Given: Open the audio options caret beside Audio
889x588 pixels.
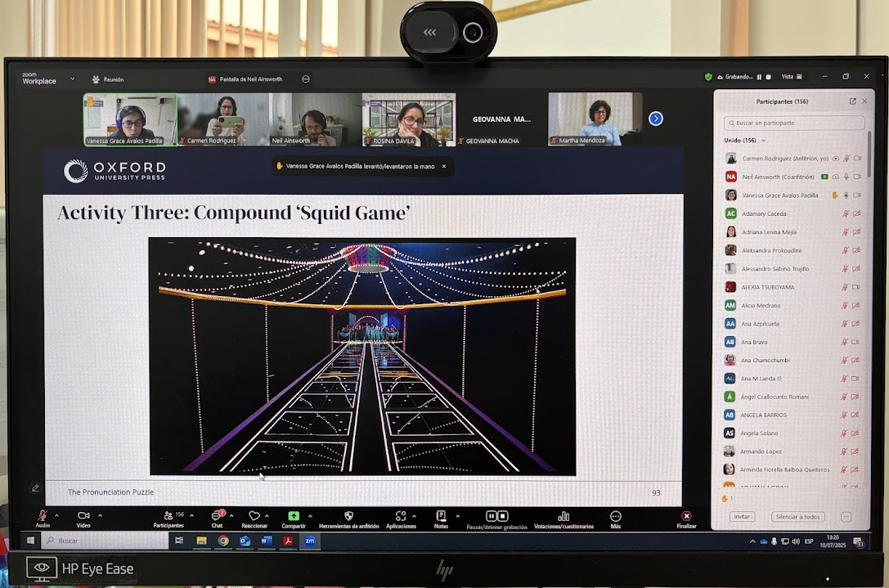Looking at the screenshot, I should tap(56, 515).
